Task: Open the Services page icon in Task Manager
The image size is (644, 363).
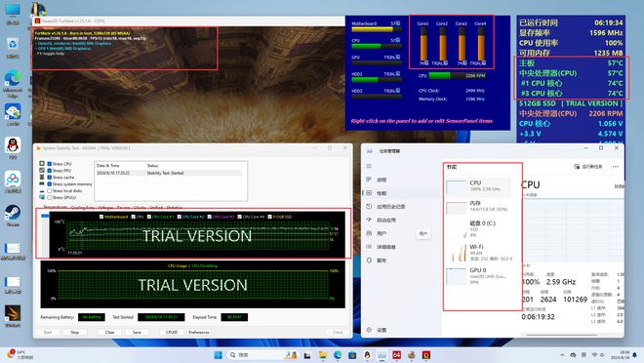Action: click(369, 261)
